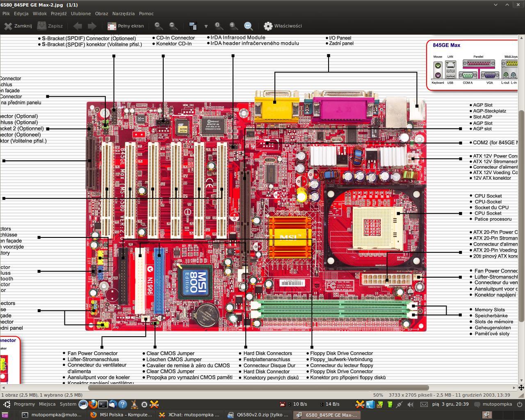Switch to MSI Polska – Kompute... Firefox window
The width and height of the screenshot is (525, 420).
click(122, 415)
